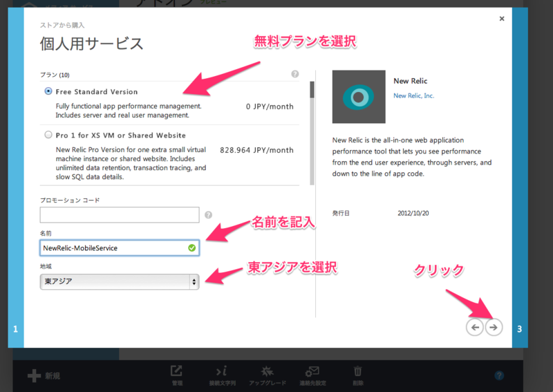Go to next step with right arrow
Viewport: 553px width, 392px height.
click(494, 328)
